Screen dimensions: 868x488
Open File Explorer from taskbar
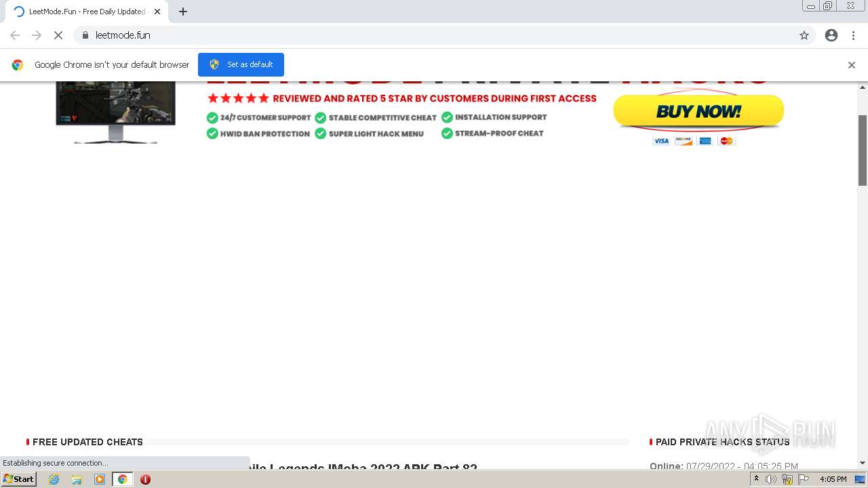77,479
